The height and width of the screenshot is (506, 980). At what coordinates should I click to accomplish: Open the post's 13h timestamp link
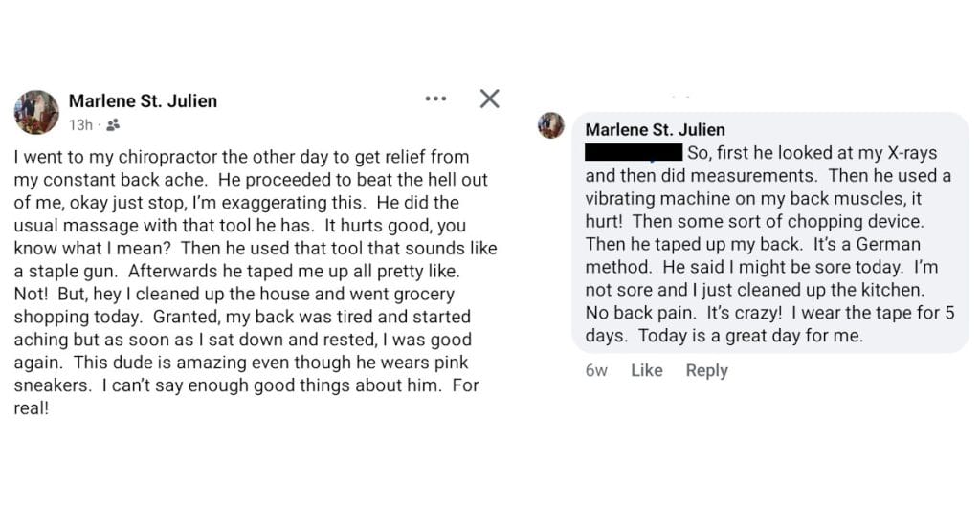80,124
